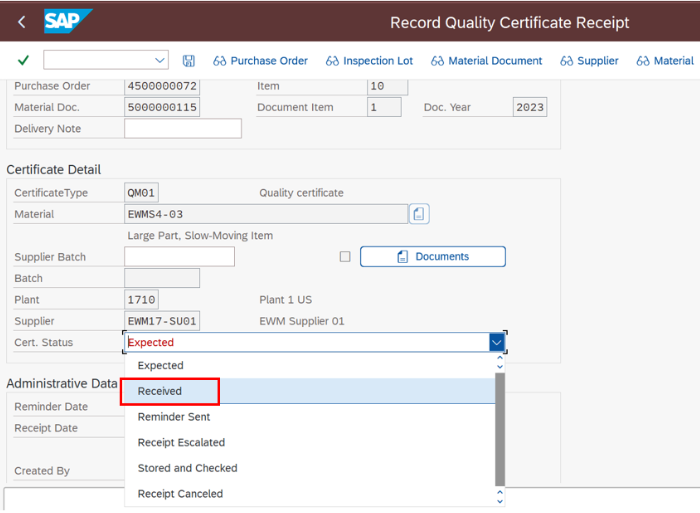
Task: Click the 'Plant 1 US' description
Action: point(285,300)
